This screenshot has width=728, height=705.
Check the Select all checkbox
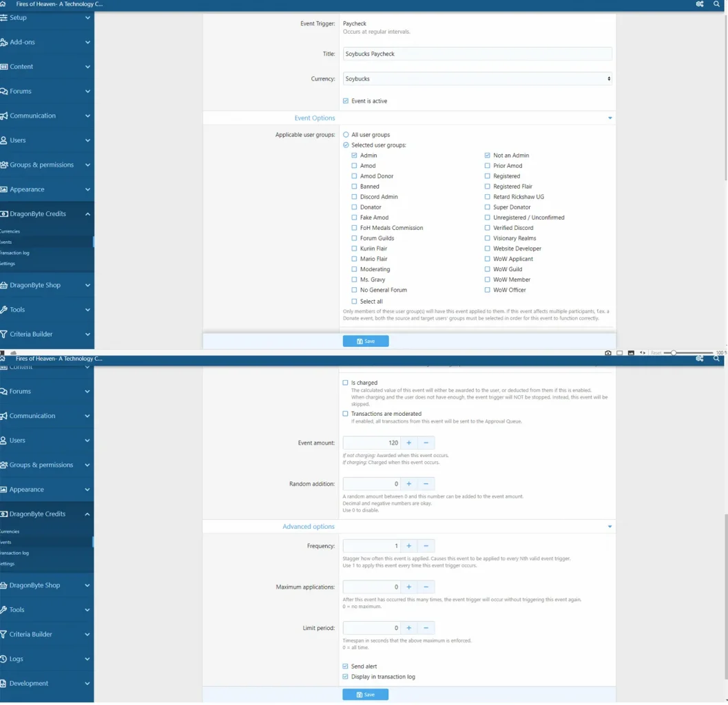click(354, 302)
